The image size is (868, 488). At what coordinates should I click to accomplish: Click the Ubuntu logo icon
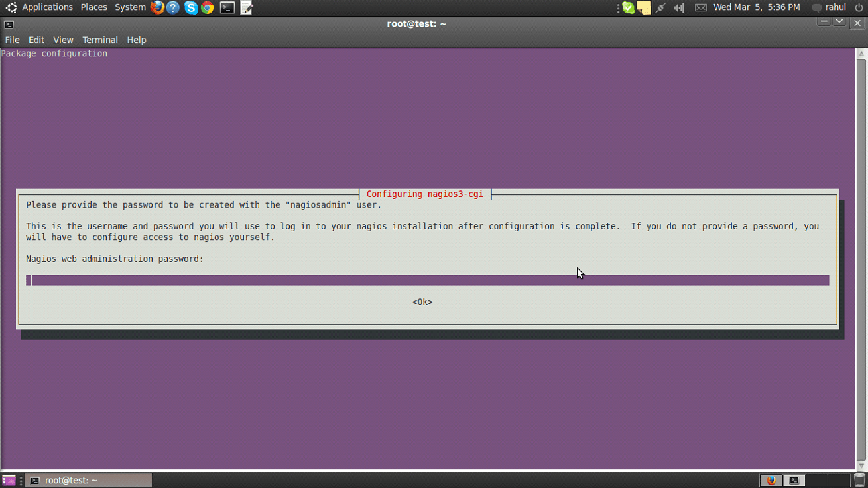pyautogui.click(x=11, y=7)
